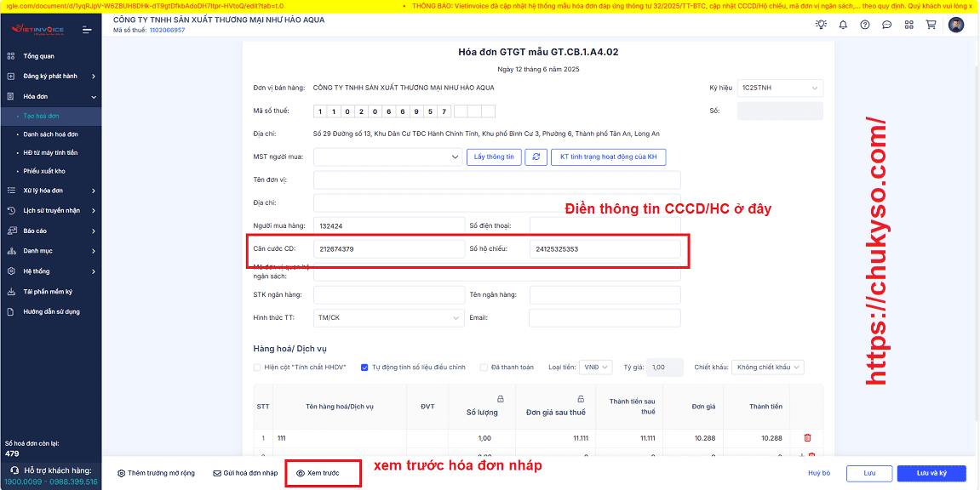The height and width of the screenshot is (490, 980).
Task: Open Danh sách hoá đơn
Action: point(50,134)
